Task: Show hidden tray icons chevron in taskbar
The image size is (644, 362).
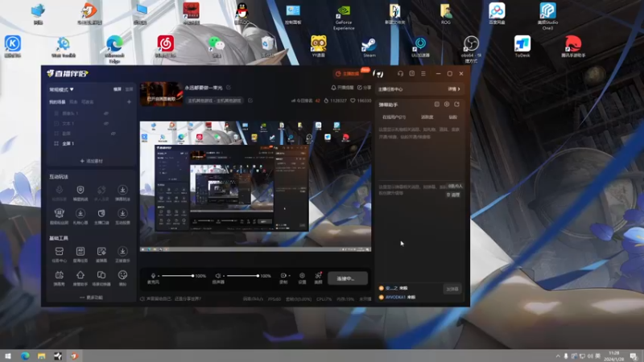Action: (x=558, y=356)
